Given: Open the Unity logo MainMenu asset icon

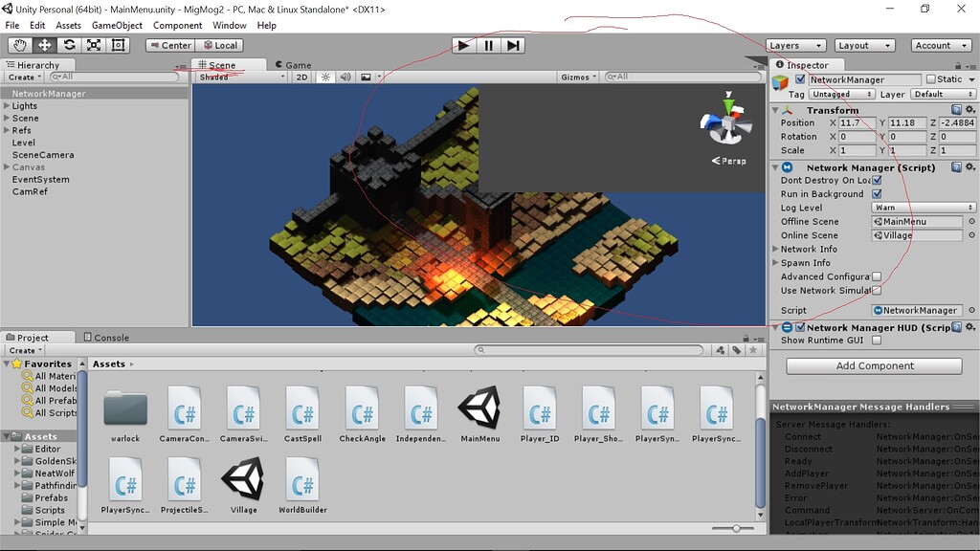Looking at the screenshot, I should [x=480, y=409].
